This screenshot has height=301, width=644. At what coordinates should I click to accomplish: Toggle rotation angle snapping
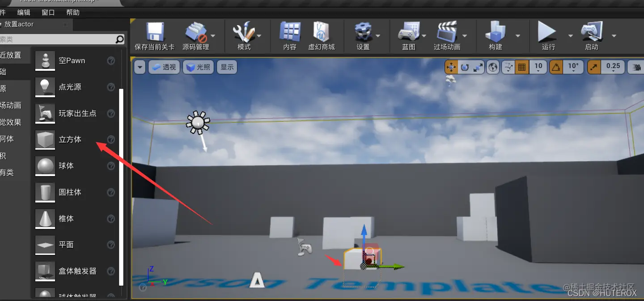556,67
